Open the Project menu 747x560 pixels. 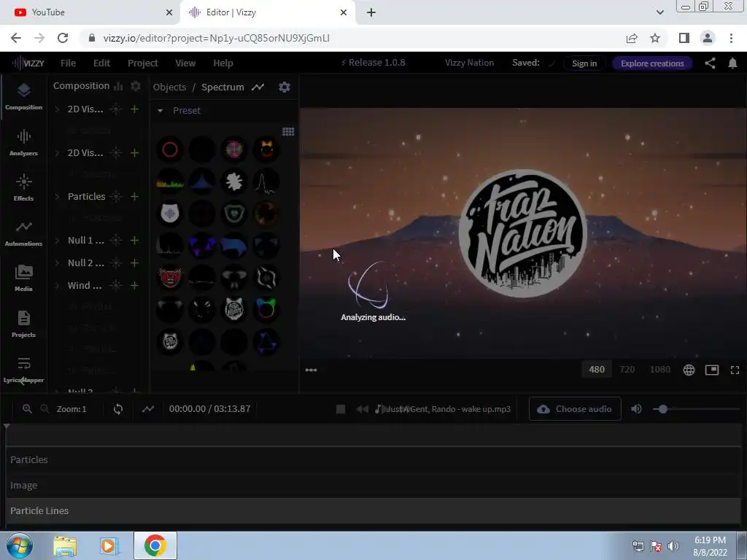[x=142, y=63]
